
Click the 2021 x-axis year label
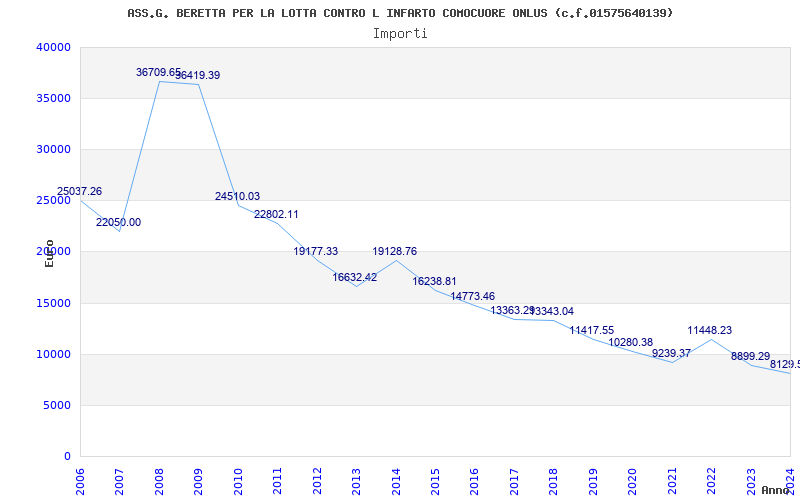(672, 481)
